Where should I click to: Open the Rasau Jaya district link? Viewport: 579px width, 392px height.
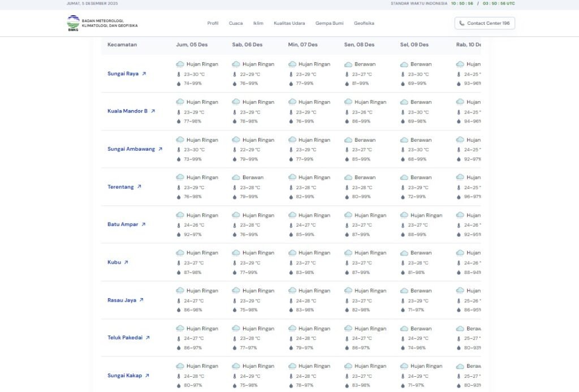pos(122,300)
